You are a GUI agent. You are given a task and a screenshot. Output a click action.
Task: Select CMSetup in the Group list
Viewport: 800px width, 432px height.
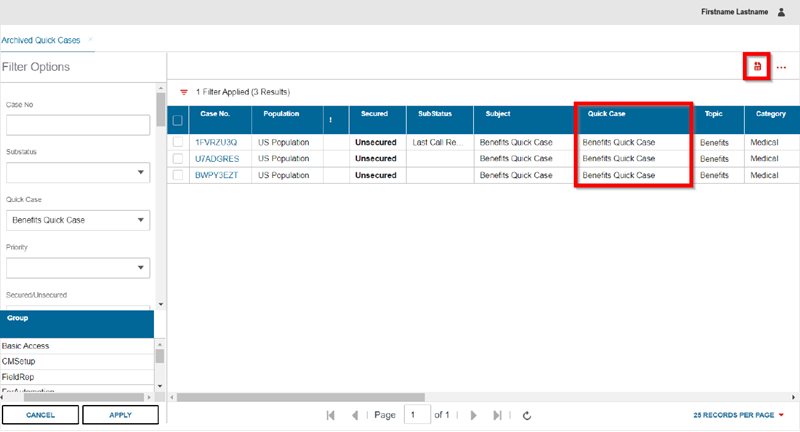tap(77, 361)
